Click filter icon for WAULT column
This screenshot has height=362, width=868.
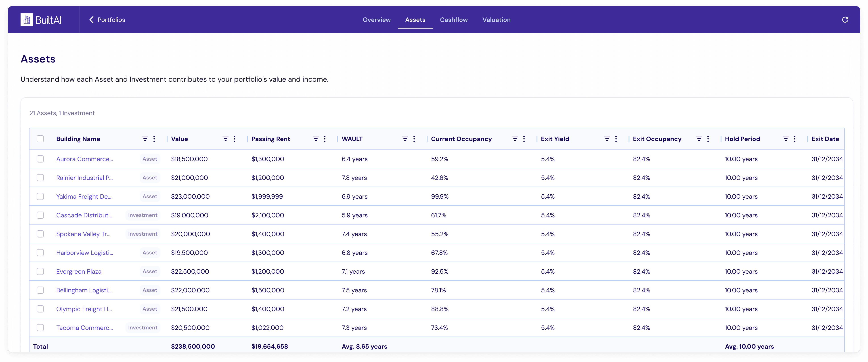click(x=405, y=139)
